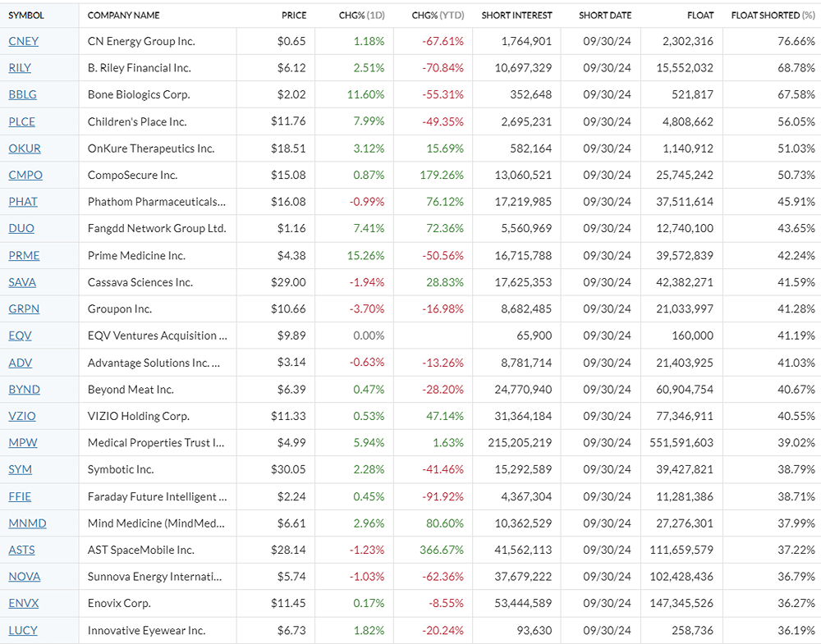Open the BYND stock link
The width and height of the screenshot is (821, 644).
(x=24, y=390)
